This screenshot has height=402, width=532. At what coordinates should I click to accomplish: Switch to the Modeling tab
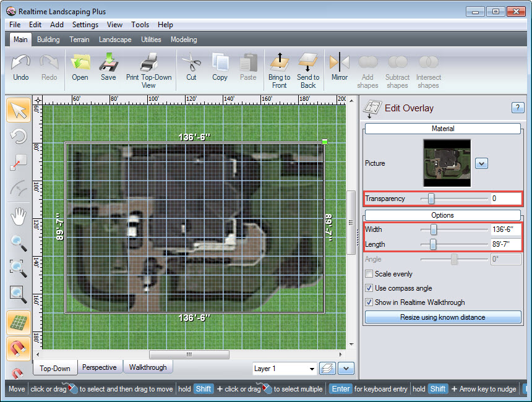(x=184, y=40)
